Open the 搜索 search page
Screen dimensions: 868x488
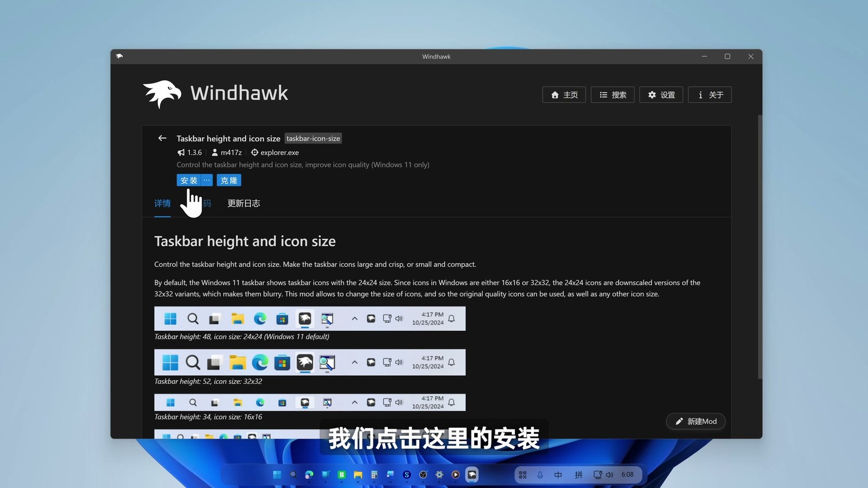612,95
